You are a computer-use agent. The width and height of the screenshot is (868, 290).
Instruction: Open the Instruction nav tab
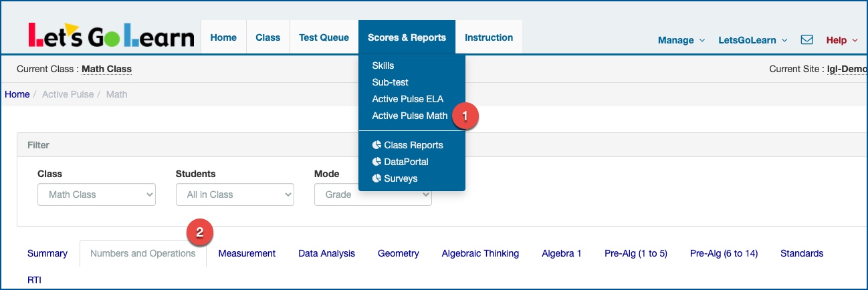(x=489, y=37)
